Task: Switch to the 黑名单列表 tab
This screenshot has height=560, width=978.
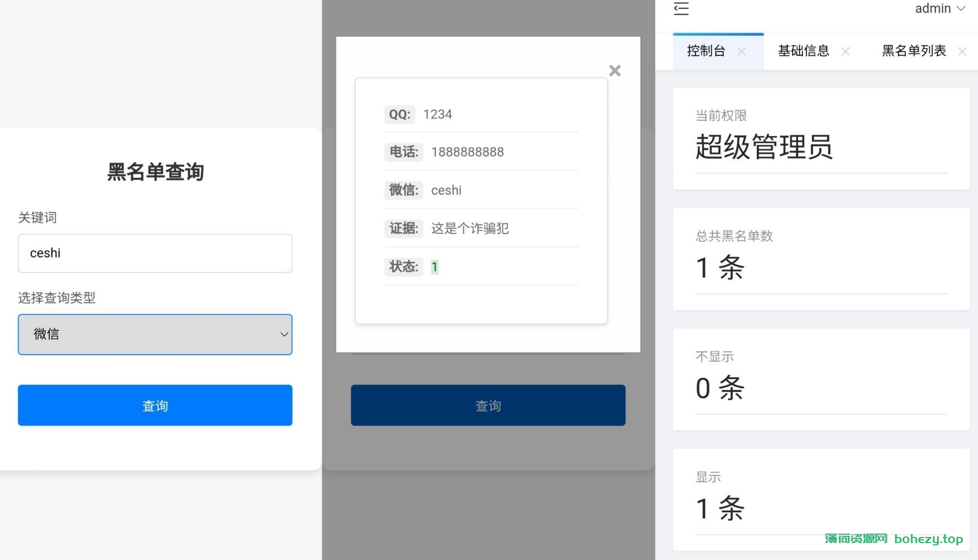Action: point(914,51)
